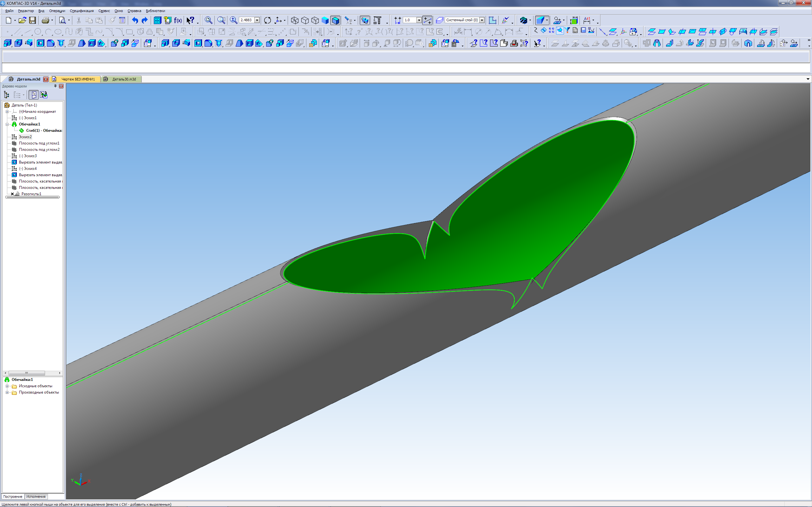812x507 pixels.
Task: Toggle pin on Дерево модели panel
Action: (56, 86)
